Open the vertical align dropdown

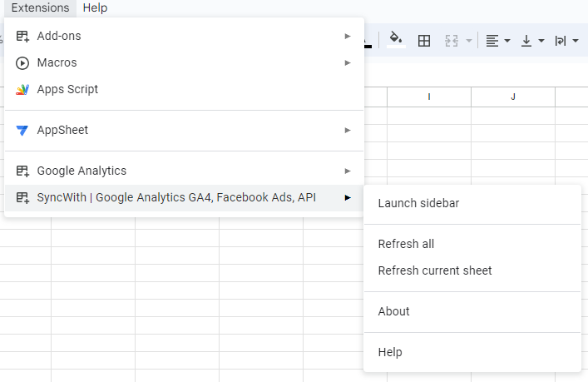coord(531,41)
